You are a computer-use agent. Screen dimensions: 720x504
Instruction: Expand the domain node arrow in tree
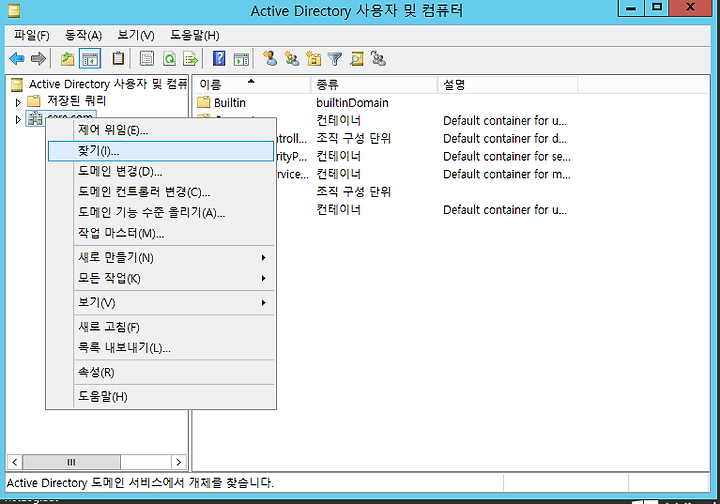click(x=18, y=120)
